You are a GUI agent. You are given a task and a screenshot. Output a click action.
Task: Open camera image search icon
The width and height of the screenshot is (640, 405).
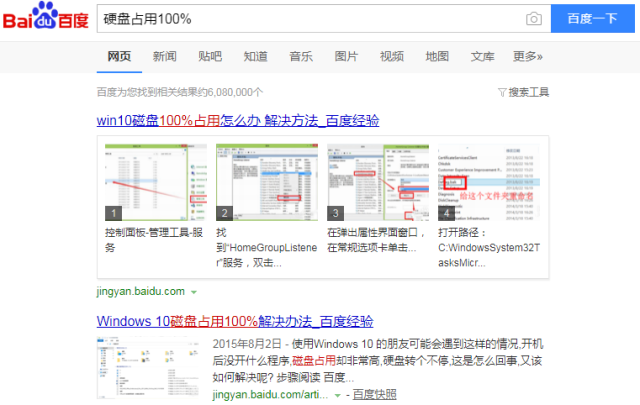(533, 19)
